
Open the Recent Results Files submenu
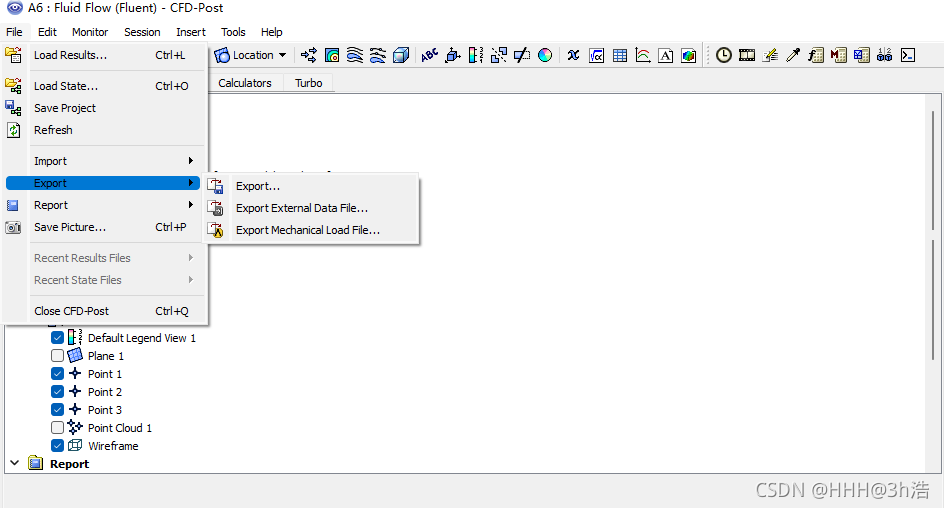[114, 258]
